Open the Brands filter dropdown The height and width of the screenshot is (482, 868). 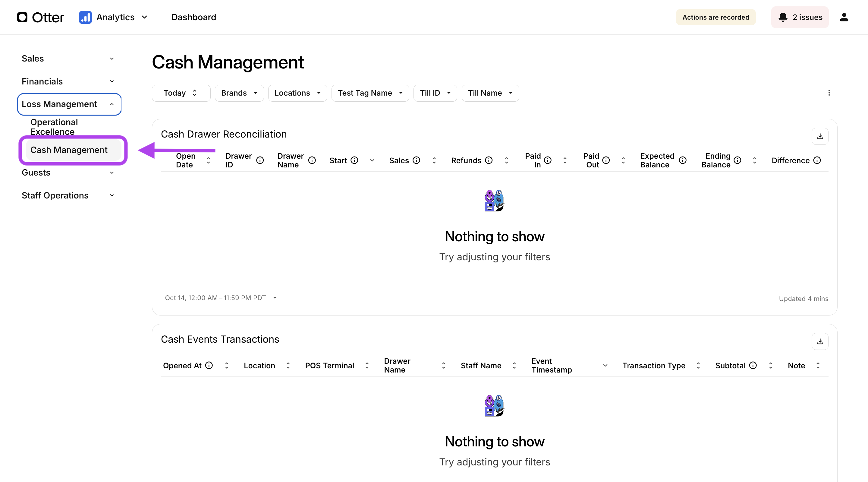click(239, 93)
